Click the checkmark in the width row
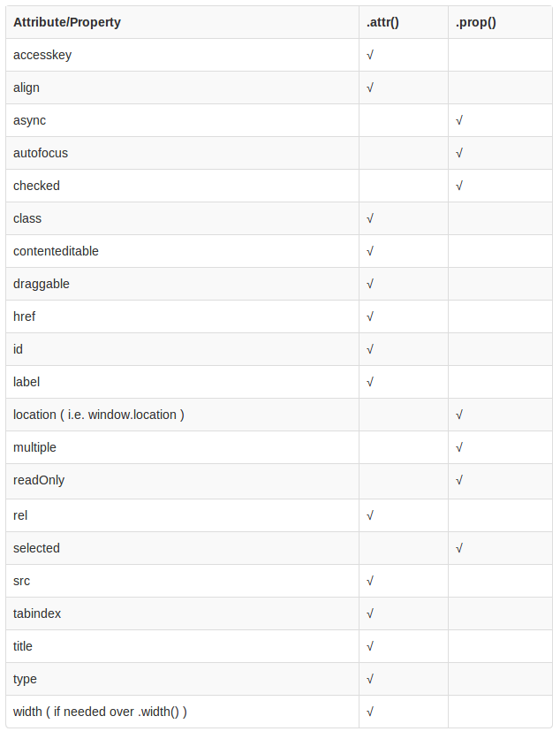Screen dimensions: 560x739 [370, 712]
